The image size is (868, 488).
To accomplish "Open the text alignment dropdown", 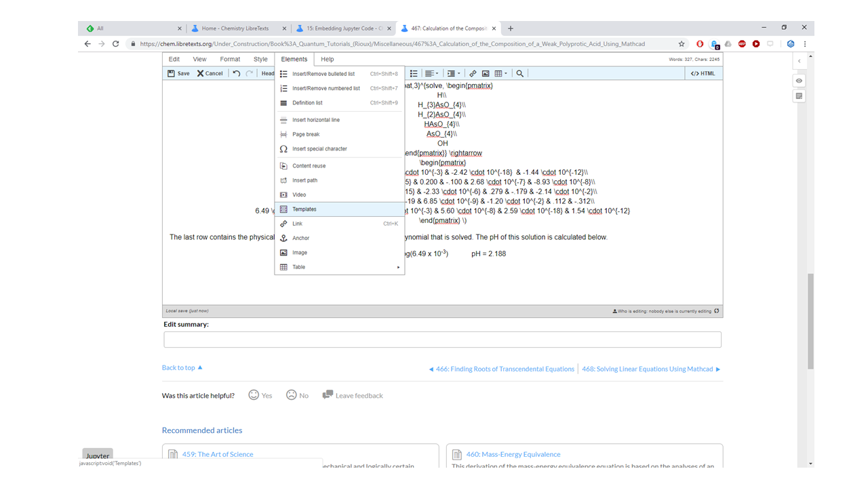I will tap(431, 73).
